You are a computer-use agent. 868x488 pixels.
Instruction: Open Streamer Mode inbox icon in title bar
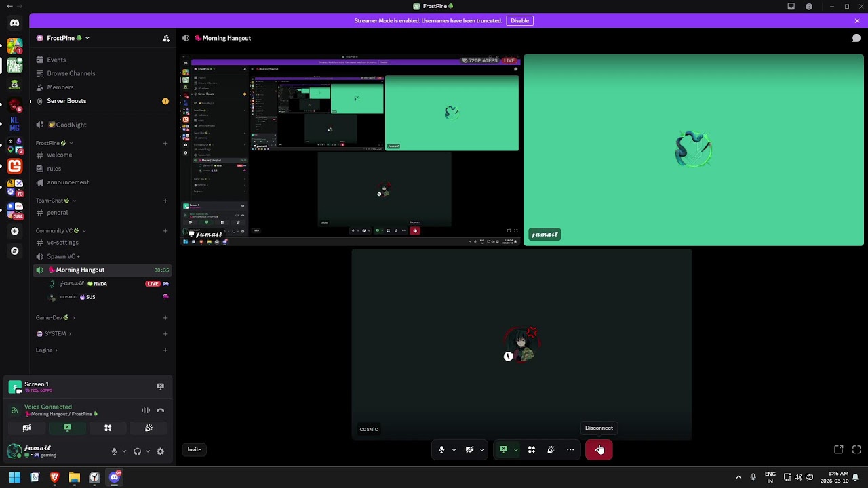(791, 7)
